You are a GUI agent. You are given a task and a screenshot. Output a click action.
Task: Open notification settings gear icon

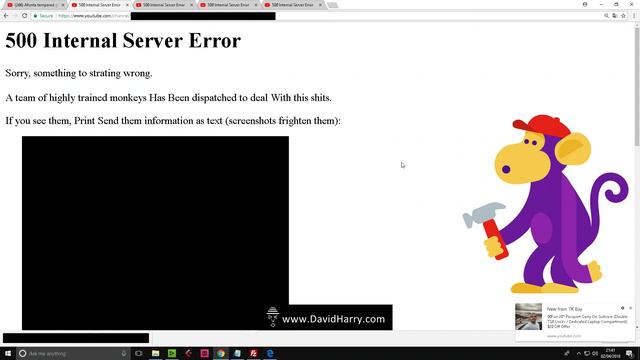[x=622, y=308]
